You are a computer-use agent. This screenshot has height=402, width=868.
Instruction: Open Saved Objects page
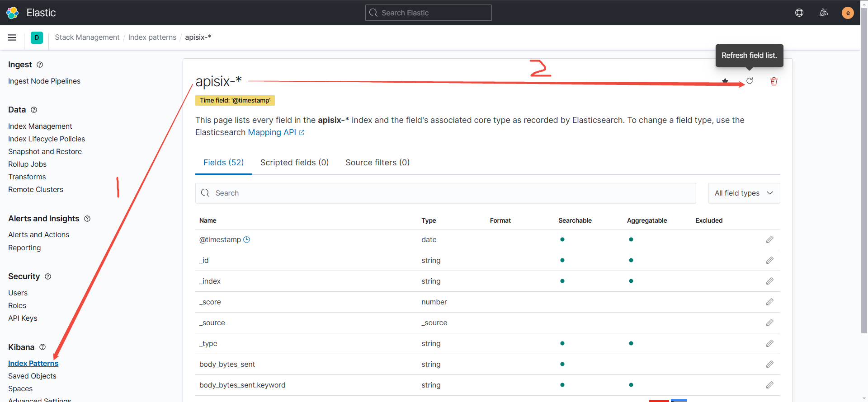coord(32,376)
